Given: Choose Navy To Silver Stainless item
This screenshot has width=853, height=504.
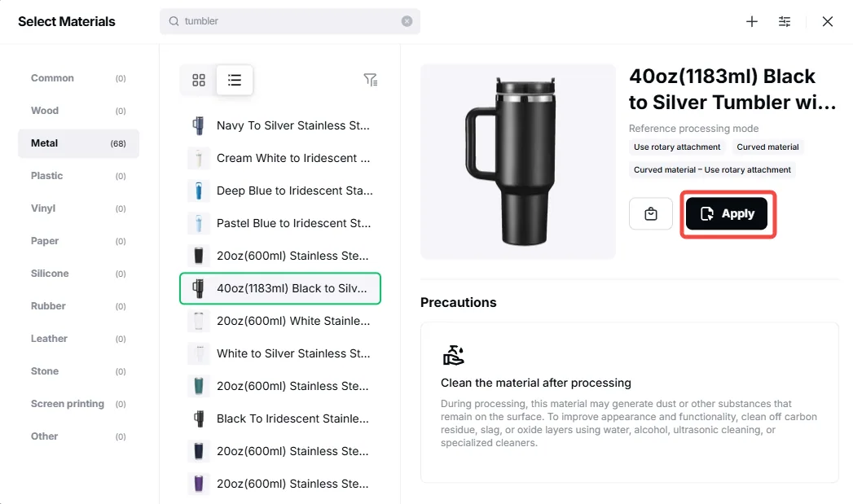Looking at the screenshot, I should [280, 125].
